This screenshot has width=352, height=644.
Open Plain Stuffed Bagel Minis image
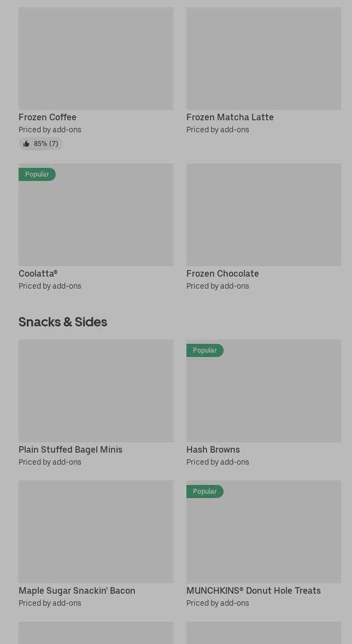pos(96,391)
